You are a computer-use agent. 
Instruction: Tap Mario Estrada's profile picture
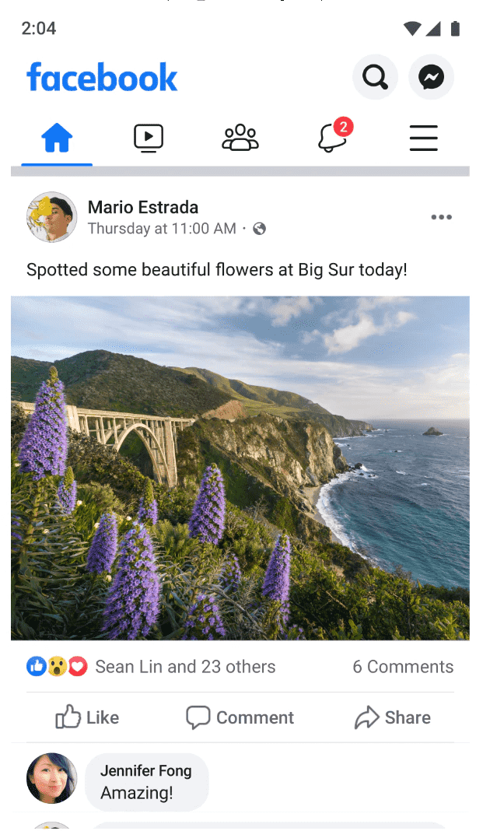(51, 217)
